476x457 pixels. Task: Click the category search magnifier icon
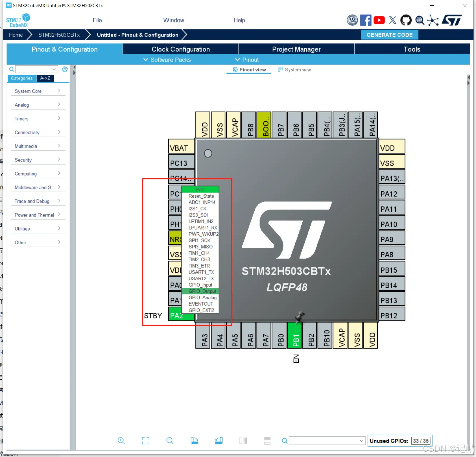click(12, 69)
